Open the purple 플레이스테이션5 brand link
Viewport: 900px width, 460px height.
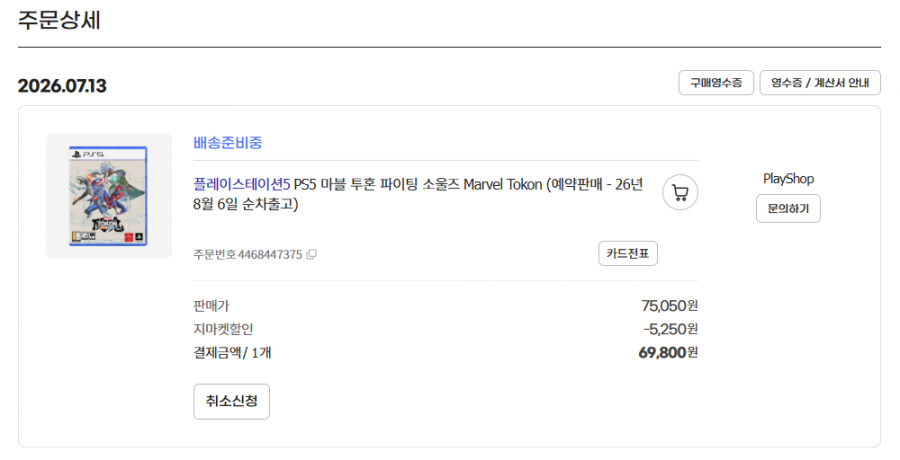click(242, 184)
